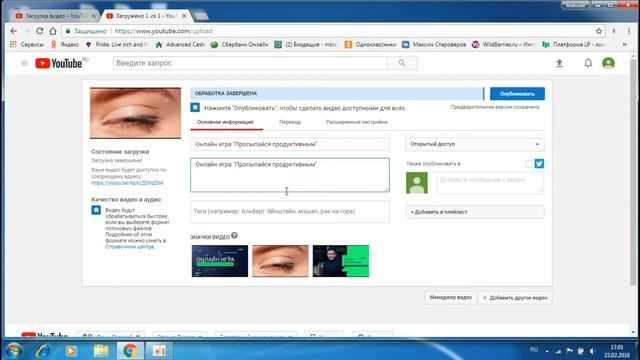The width and height of the screenshot is (640, 360).
Task: Open Windows Media Player from the taskbar
Action: tap(71, 351)
